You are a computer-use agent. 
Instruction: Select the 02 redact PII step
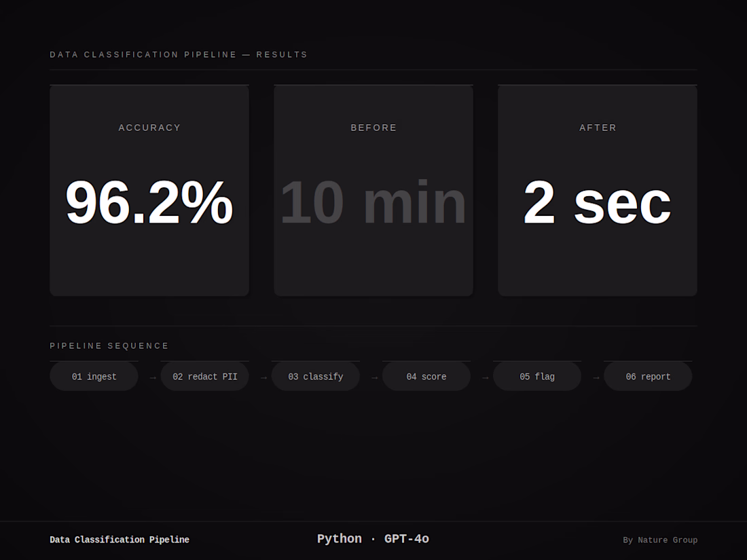click(x=204, y=377)
